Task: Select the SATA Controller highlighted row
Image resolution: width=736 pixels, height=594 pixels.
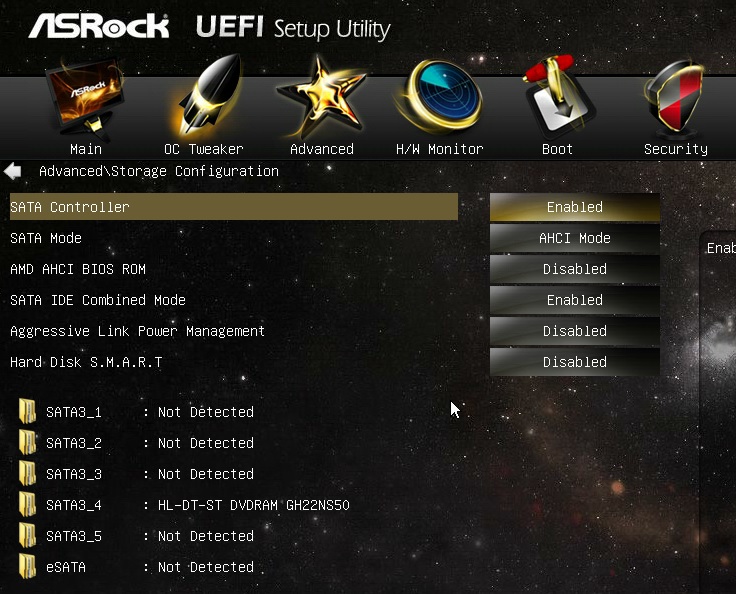Action: pyautogui.click(x=234, y=207)
